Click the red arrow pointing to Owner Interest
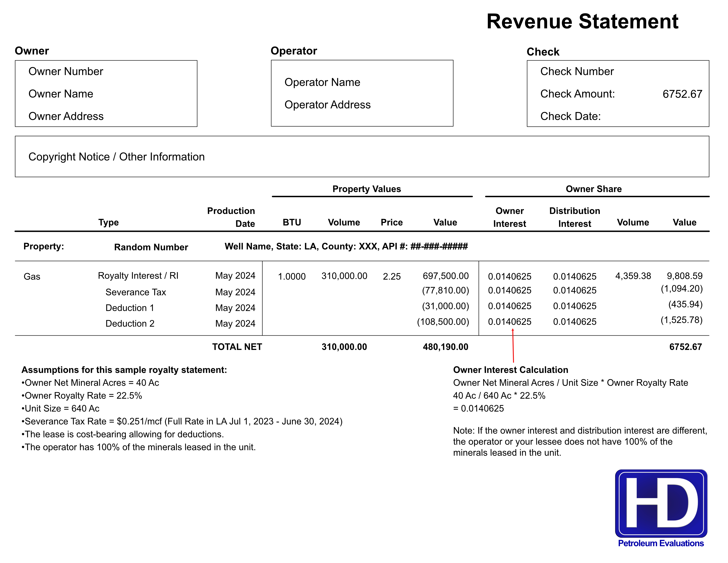The width and height of the screenshot is (728, 563). pos(513,345)
